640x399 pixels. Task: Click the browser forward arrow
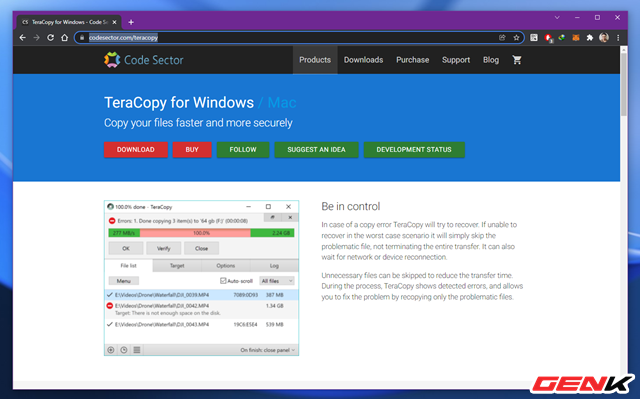point(36,38)
